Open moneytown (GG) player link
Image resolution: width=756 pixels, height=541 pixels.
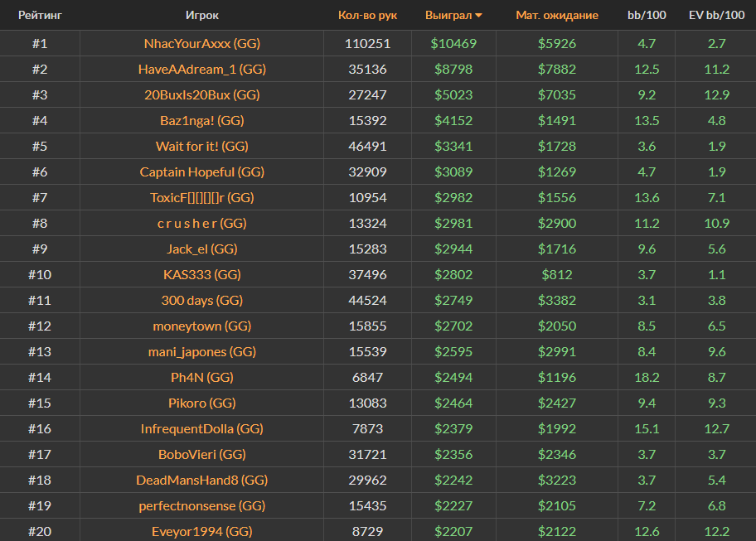(x=202, y=326)
